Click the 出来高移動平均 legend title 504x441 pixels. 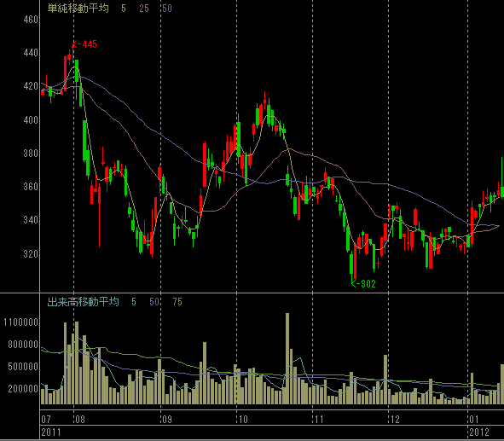click(83, 302)
